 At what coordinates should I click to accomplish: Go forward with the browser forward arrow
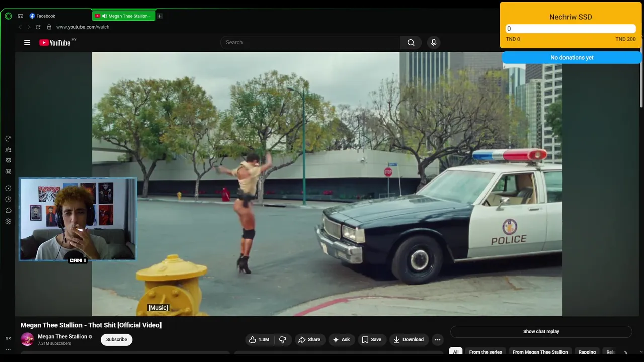point(29,27)
